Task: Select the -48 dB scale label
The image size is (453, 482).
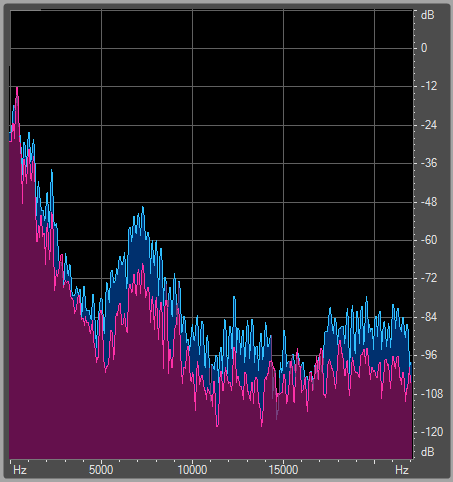Action: [428, 202]
